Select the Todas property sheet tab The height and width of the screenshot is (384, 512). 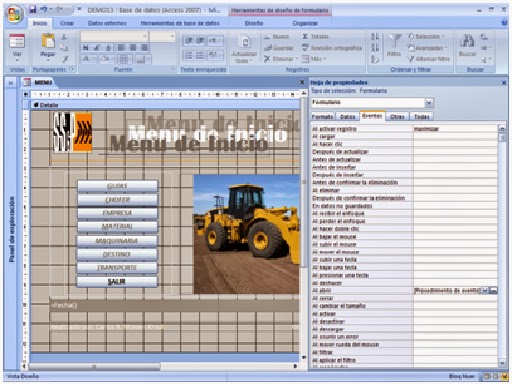click(422, 116)
